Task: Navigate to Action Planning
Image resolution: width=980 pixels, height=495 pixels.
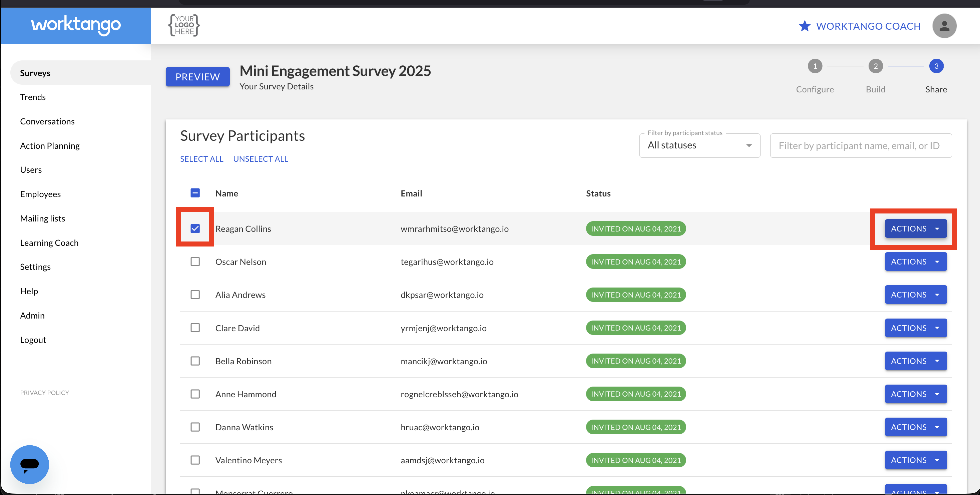Action: pyautogui.click(x=50, y=146)
